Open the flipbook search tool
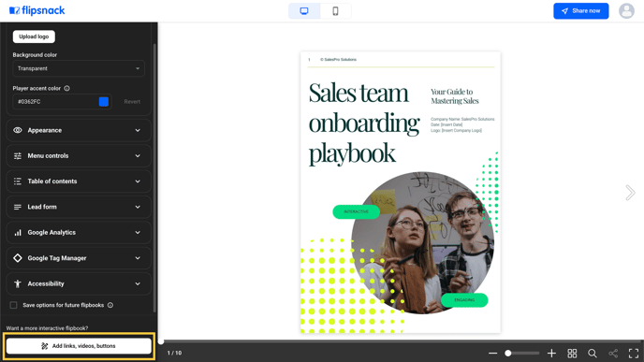The image size is (644, 362). (x=593, y=353)
